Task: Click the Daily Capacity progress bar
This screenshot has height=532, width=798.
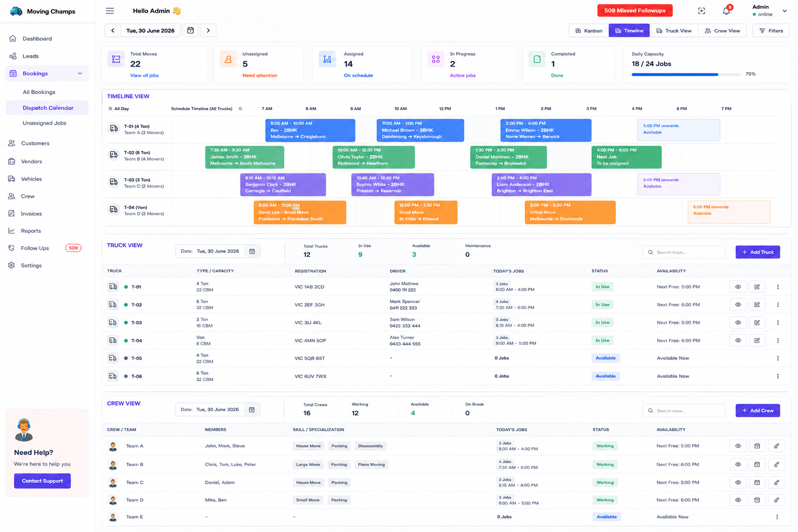Action: [x=686, y=74]
